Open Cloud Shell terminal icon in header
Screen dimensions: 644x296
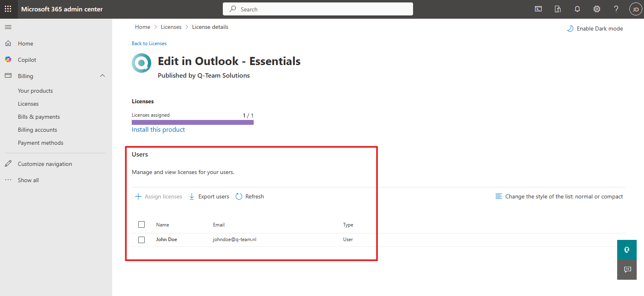tap(538, 9)
